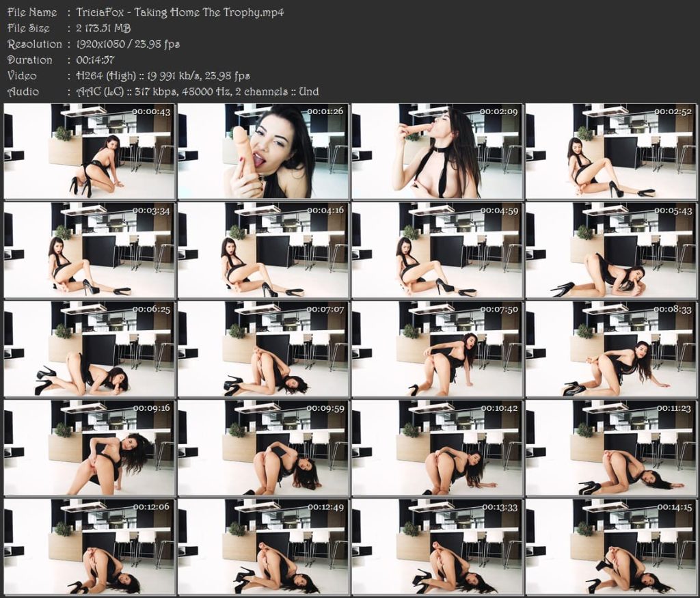Screen dimensions: 700x598
Task: Click the 00:04:59 preview frame
Action: 437,250
